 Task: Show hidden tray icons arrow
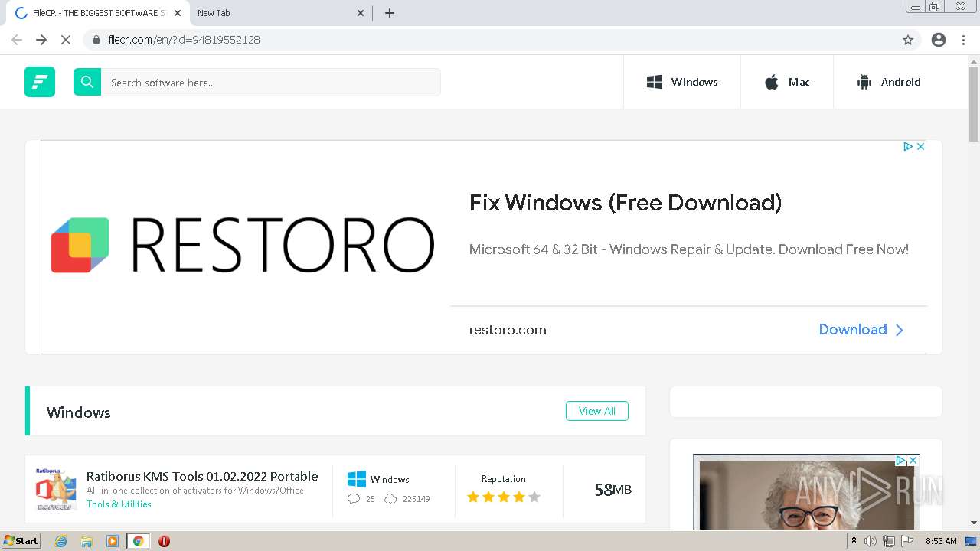tap(854, 541)
